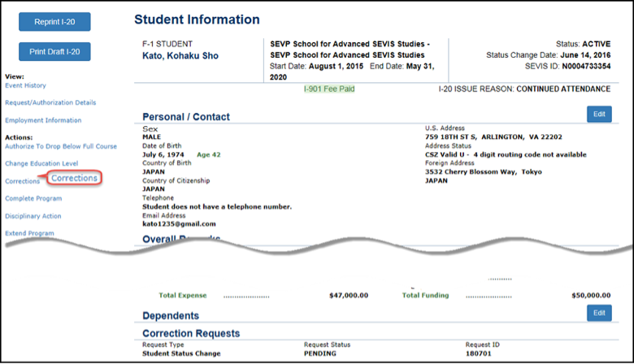634x364 pixels.
Task: Click the Total Expense amount $47,000.00
Action: click(349, 295)
